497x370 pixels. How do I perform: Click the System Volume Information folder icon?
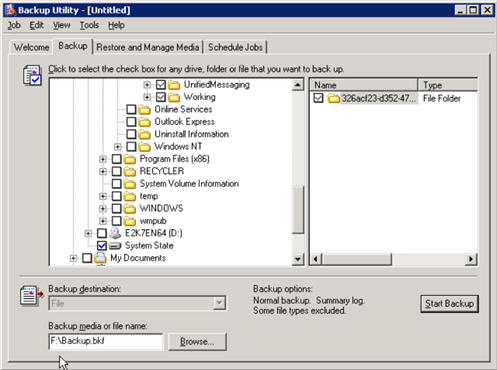pos(130,184)
